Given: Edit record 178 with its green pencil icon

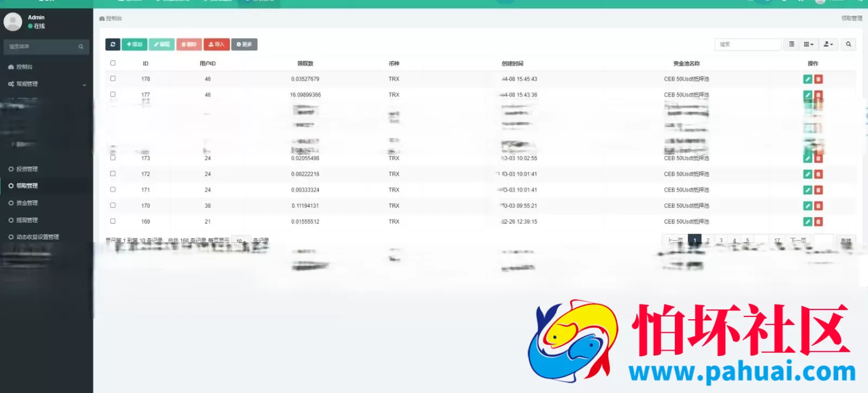Looking at the screenshot, I should pyautogui.click(x=807, y=79).
